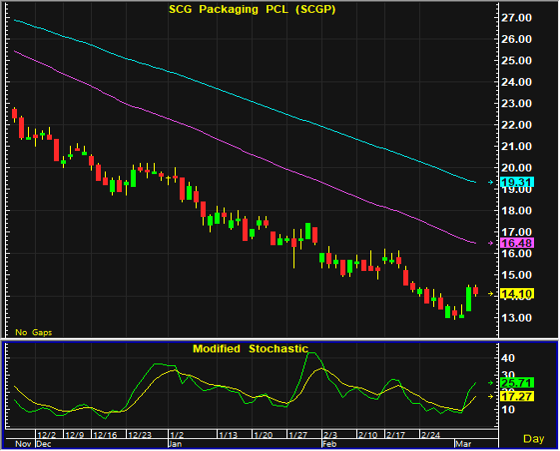Click the 13.00 price axis label

[516, 318]
